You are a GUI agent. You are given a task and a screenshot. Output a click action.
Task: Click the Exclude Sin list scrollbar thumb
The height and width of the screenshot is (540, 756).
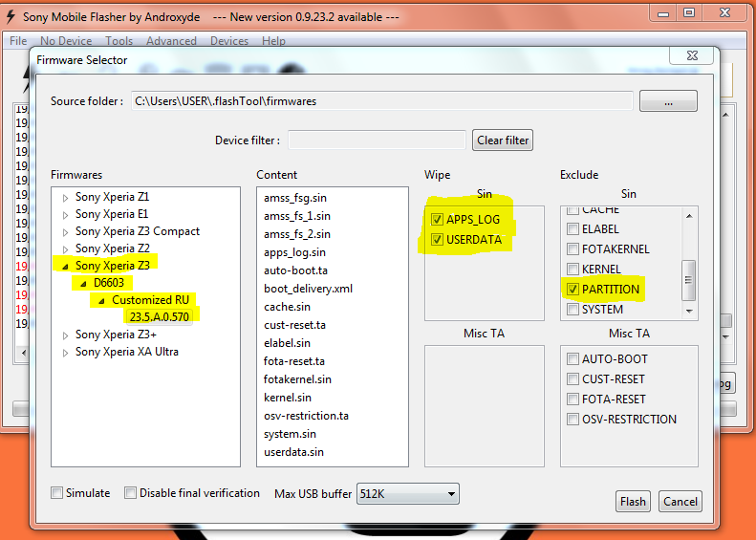[689, 280]
